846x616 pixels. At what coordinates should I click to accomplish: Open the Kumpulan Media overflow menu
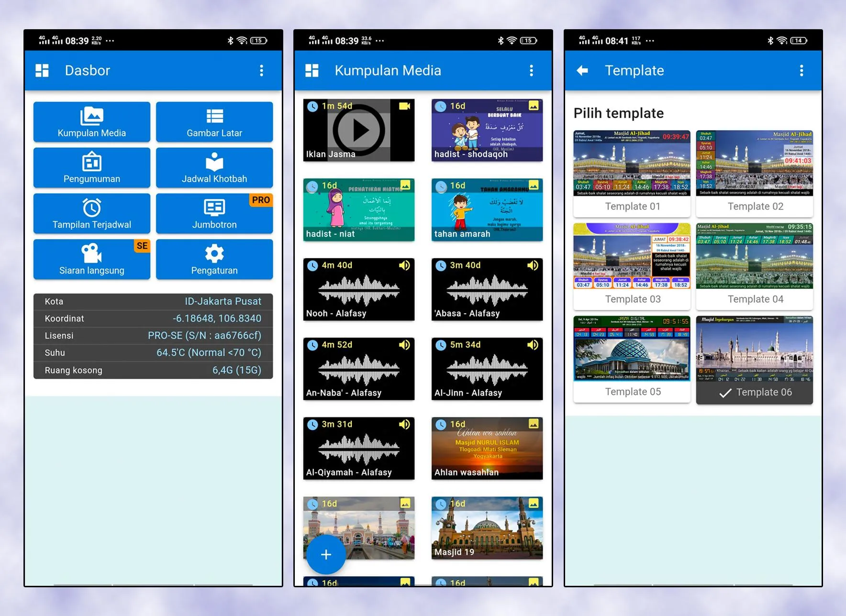click(x=531, y=71)
